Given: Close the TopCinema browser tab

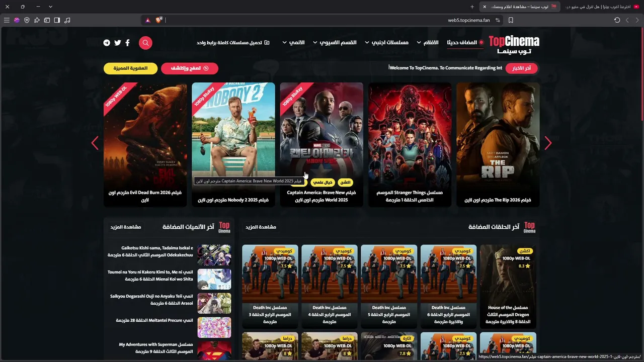Looking at the screenshot, I should click(x=485, y=7).
